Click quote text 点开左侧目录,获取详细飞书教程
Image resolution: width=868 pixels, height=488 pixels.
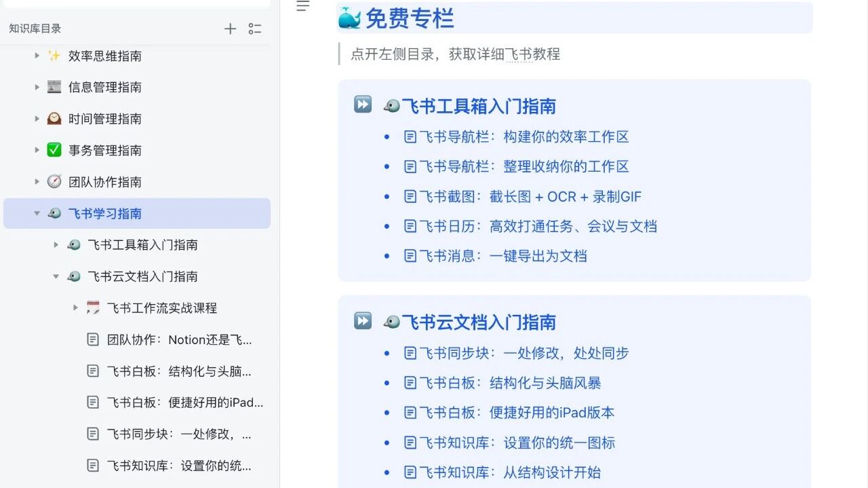click(x=456, y=54)
